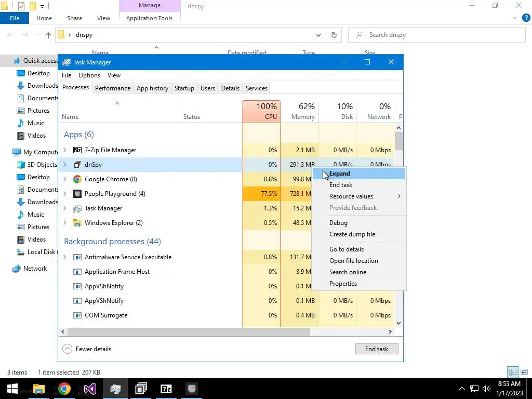532x399 pixels.
Task: Open Application Tools ribbon tab
Action: click(x=149, y=18)
